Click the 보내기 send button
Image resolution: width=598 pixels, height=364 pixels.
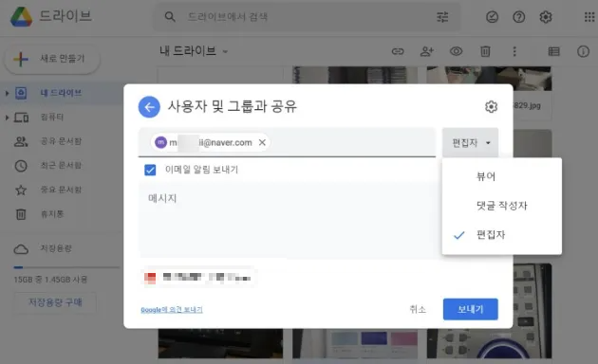pos(470,309)
